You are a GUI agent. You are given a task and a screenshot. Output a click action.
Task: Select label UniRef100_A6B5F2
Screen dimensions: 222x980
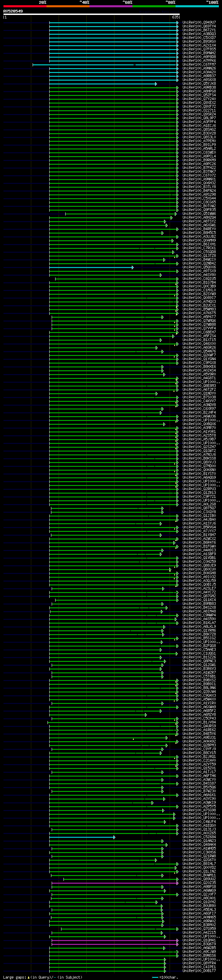[x=199, y=711]
